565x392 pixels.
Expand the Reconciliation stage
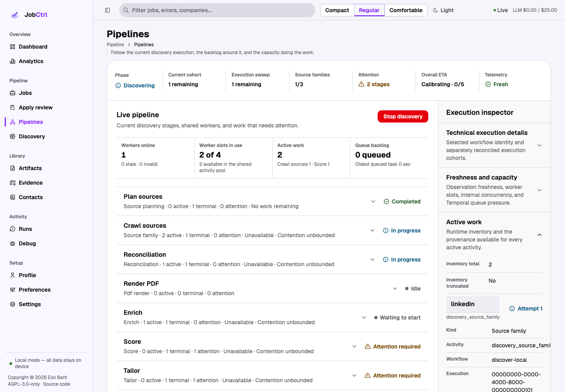372,260
